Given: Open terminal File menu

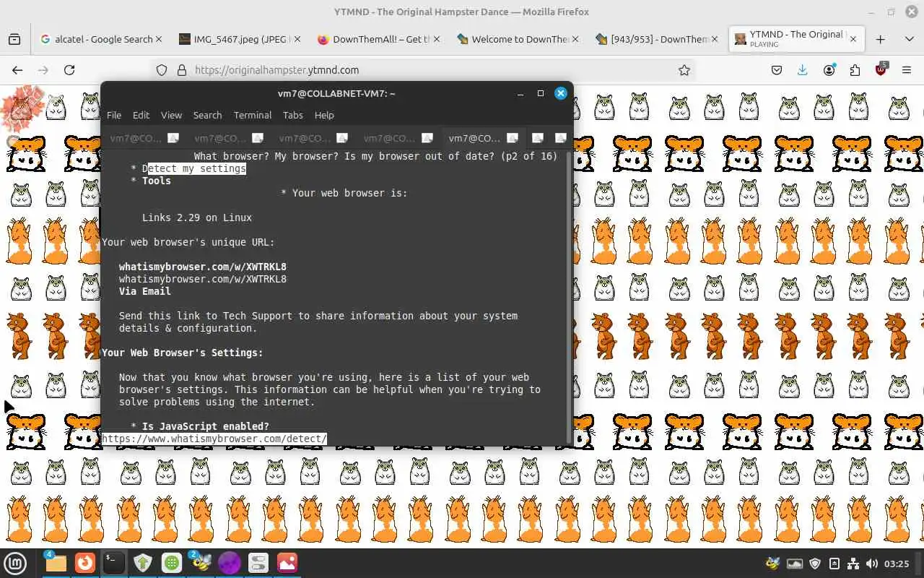Looking at the screenshot, I should point(114,115).
